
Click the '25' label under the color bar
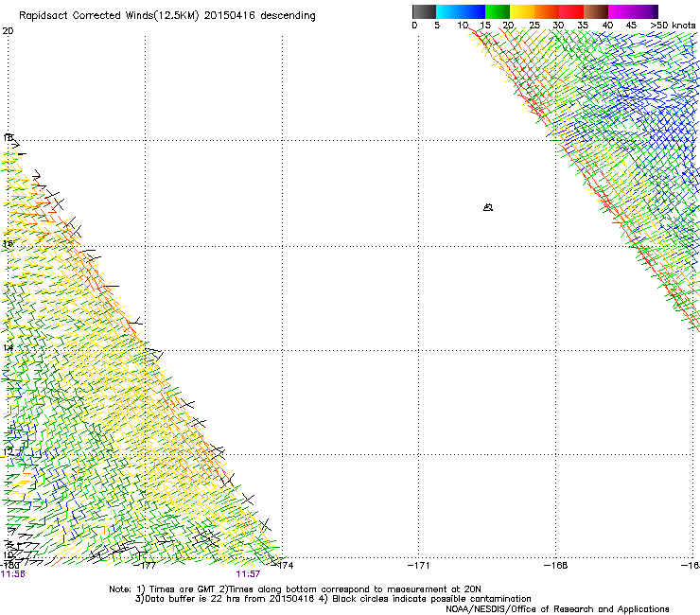tap(534, 26)
